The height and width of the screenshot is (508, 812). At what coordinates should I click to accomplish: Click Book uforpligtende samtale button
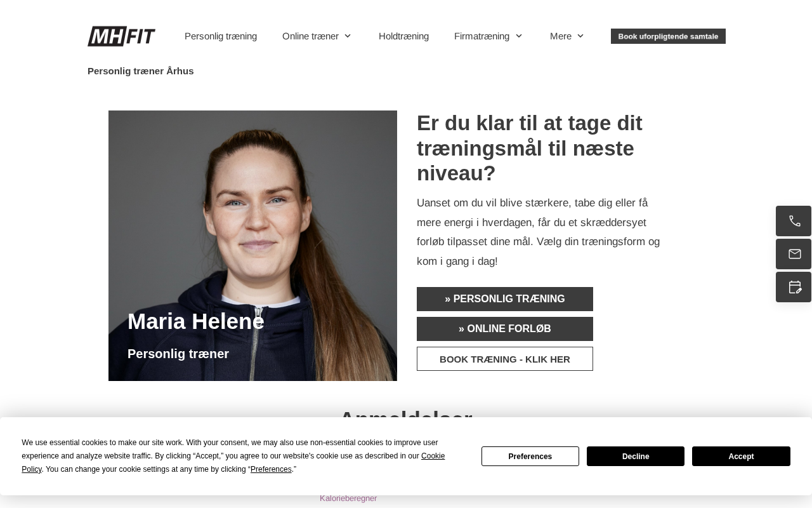(x=668, y=36)
